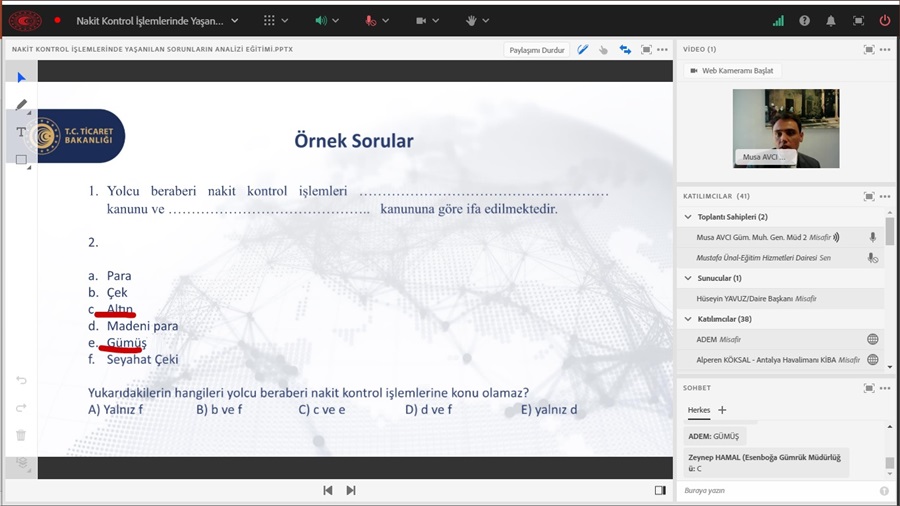This screenshot has width=900, height=506.
Task: Click the Buraya yazın chat input
Action: (775, 491)
